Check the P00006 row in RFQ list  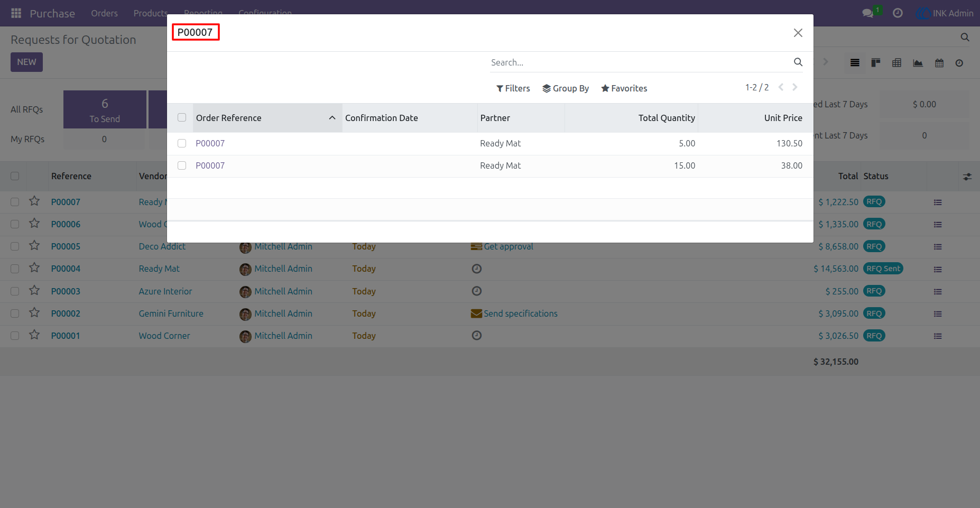(x=15, y=224)
